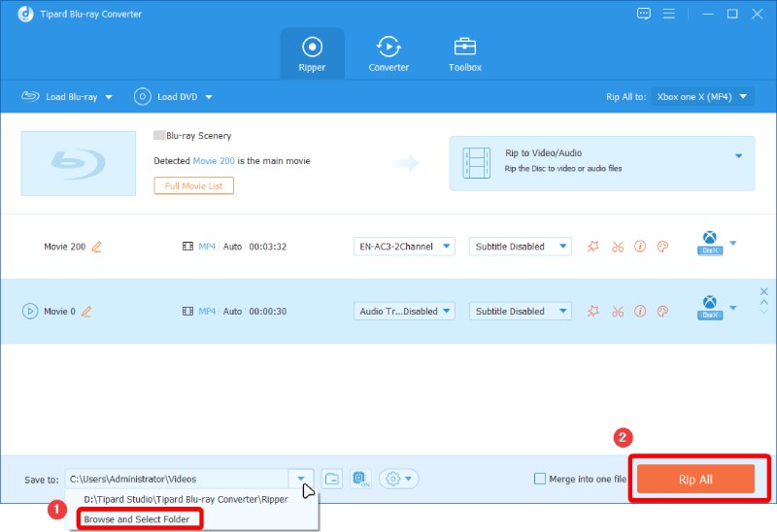Click the Load Blu-ray button
Screen dimensions: 777x532
click(59, 96)
